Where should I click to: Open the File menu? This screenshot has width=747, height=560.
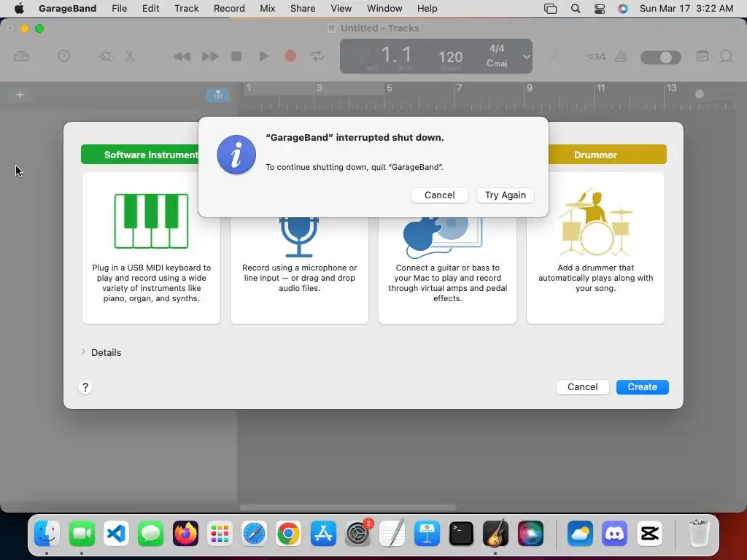point(119,9)
